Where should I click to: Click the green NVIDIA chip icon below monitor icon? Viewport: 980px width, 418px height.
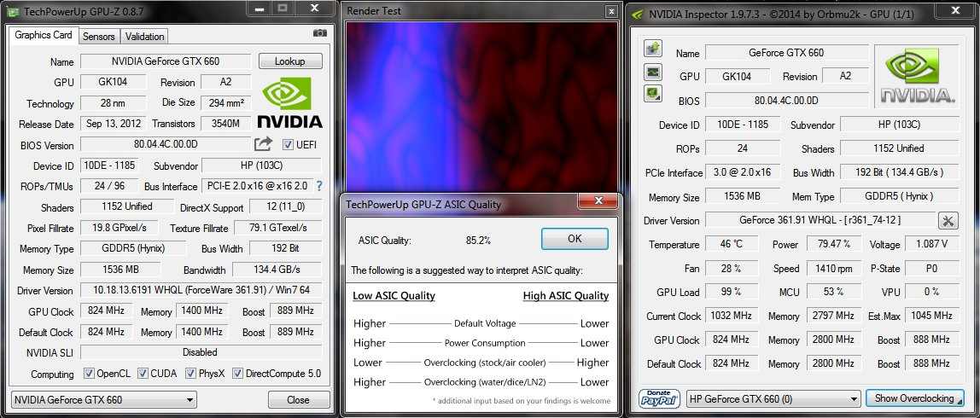[652, 94]
